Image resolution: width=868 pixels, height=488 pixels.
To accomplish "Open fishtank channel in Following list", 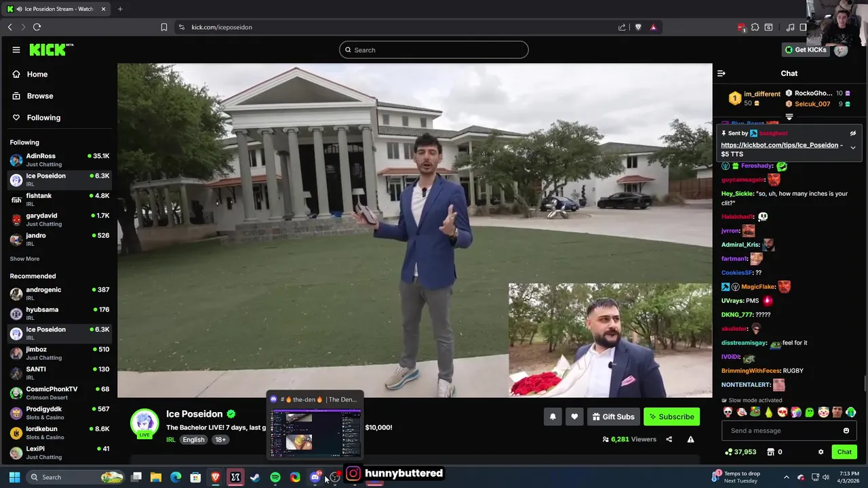I will [x=59, y=199].
